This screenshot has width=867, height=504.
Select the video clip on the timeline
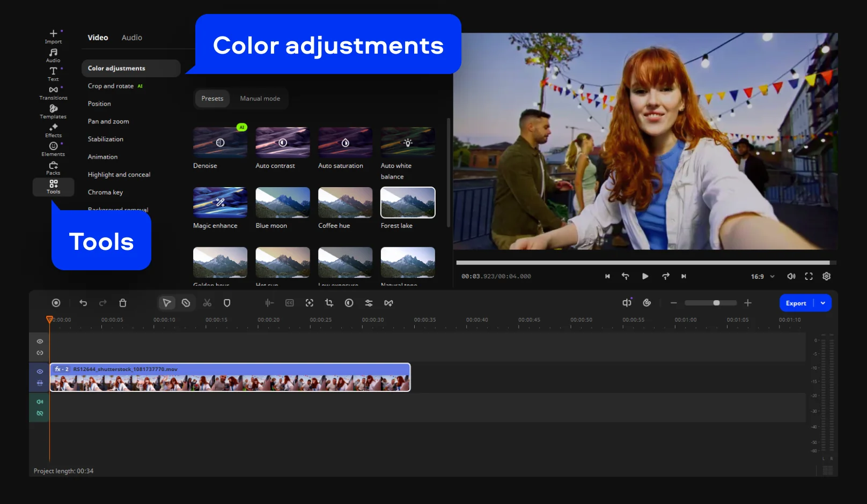click(230, 377)
